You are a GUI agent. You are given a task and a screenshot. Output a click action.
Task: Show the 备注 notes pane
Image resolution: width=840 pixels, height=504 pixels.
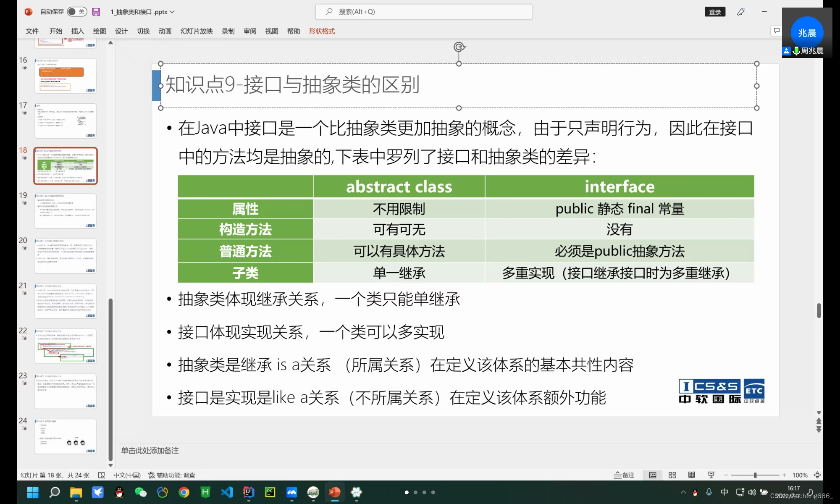coord(623,475)
